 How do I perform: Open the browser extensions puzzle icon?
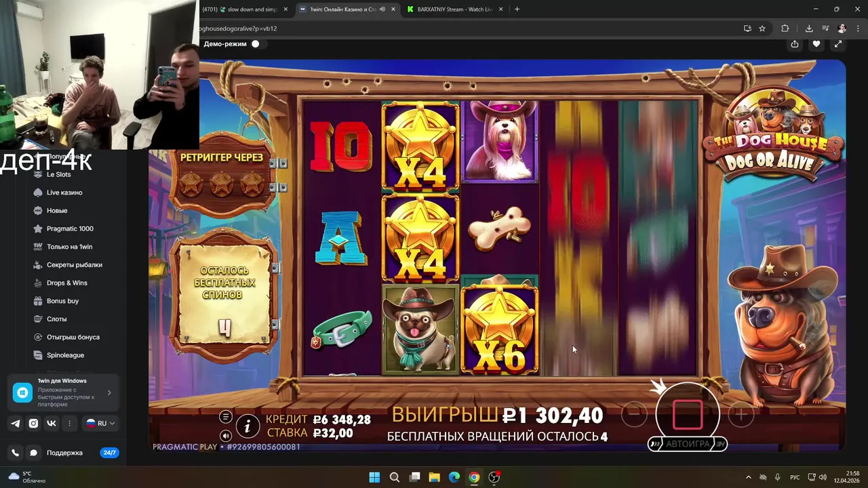785,28
